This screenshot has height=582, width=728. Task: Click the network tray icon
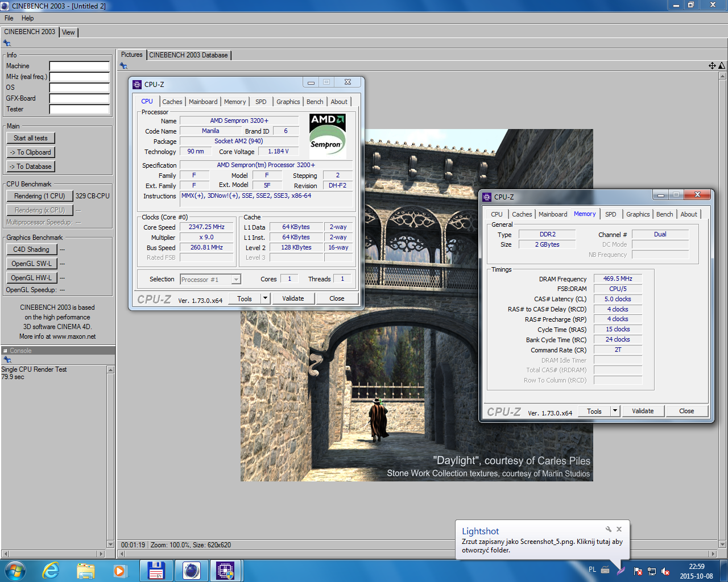point(652,571)
